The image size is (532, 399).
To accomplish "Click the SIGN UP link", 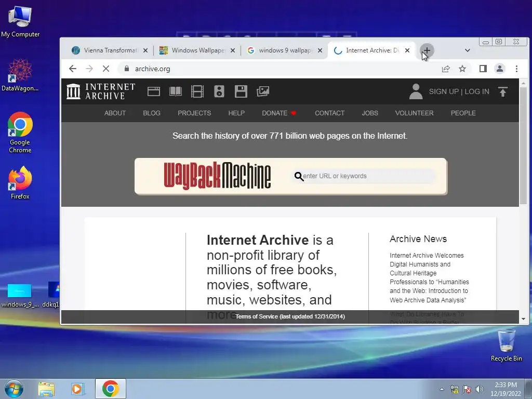I will click(x=444, y=91).
